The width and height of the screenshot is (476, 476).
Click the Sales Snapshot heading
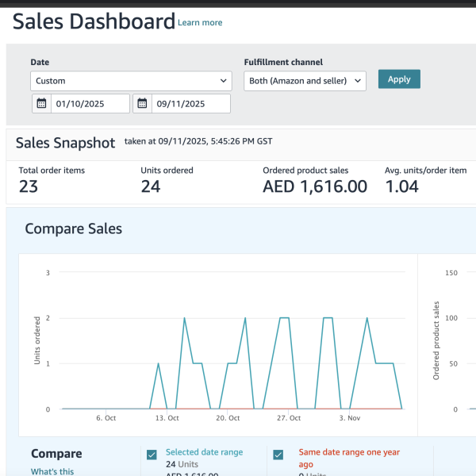(x=66, y=143)
